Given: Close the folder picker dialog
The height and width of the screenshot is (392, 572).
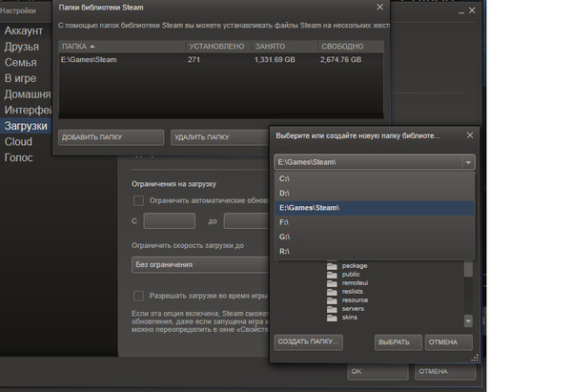Looking at the screenshot, I should [470, 135].
